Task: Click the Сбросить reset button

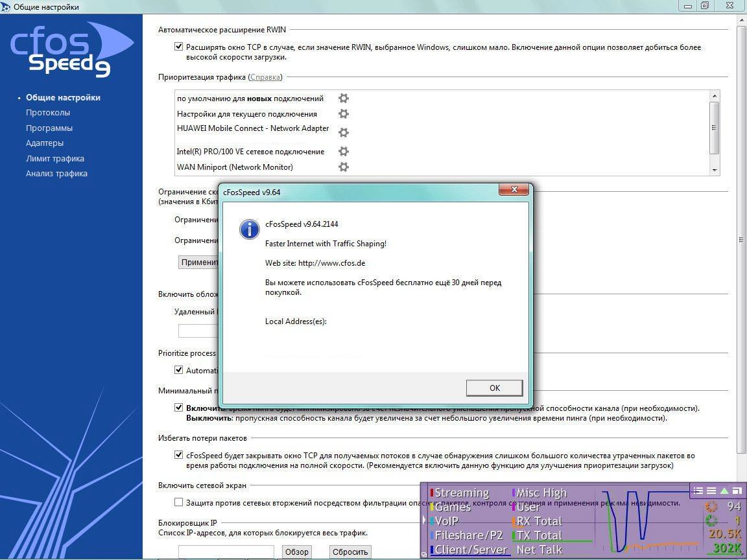Action: (x=350, y=552)
